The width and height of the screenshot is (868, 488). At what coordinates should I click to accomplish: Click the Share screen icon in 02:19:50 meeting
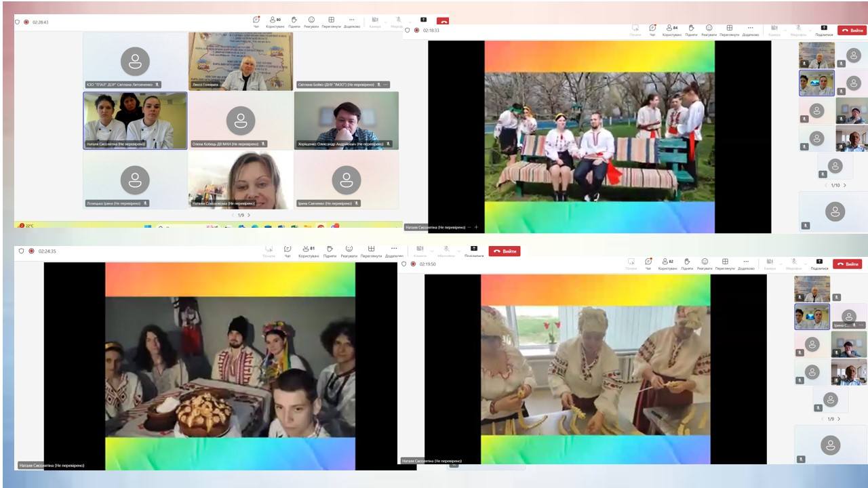(819, 263)
